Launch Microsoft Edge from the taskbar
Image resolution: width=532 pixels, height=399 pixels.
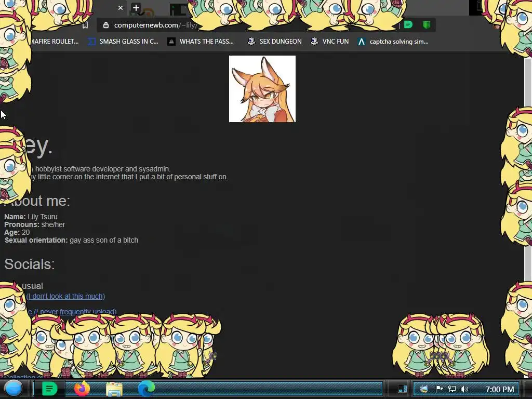[x=146, y=389]
